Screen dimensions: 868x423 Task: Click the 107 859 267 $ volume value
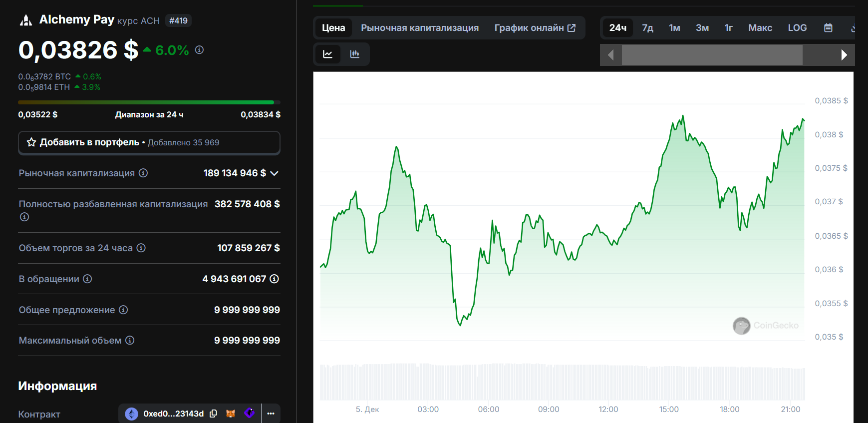(x=249, y=248)
